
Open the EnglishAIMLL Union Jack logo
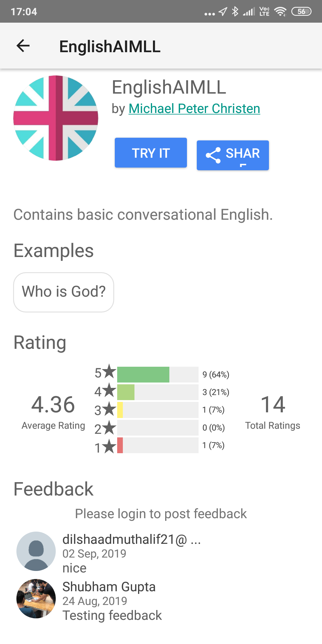coord(56,118)
